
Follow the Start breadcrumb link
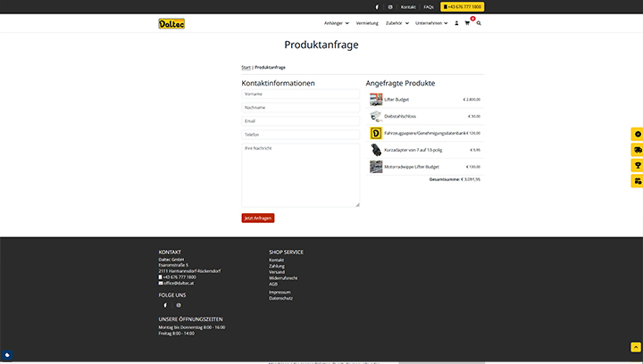tap(246, 67)
